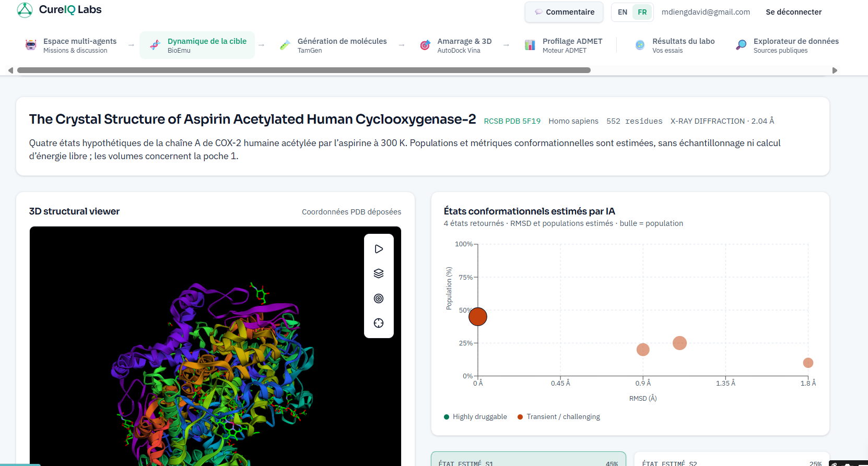Click the right arrow of the navigation scrollbar
Screen dimensions: 868x466
[x=835, y=70]
